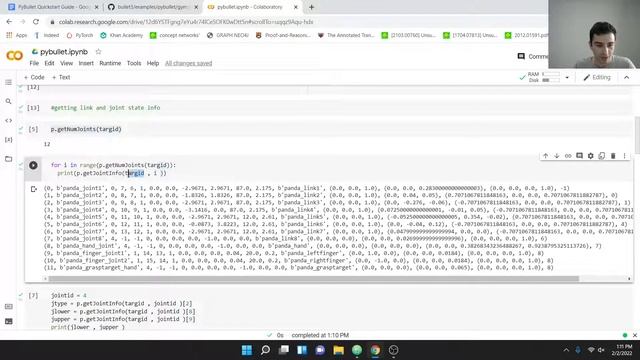Viewport: 640px width, 360px height.
Task: Go back in browser history
Action: pos(9,22)
